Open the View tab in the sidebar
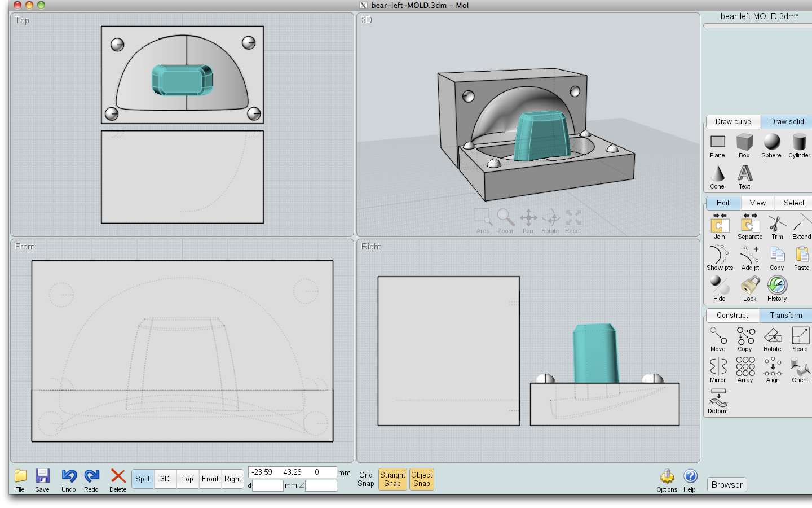 757,203
